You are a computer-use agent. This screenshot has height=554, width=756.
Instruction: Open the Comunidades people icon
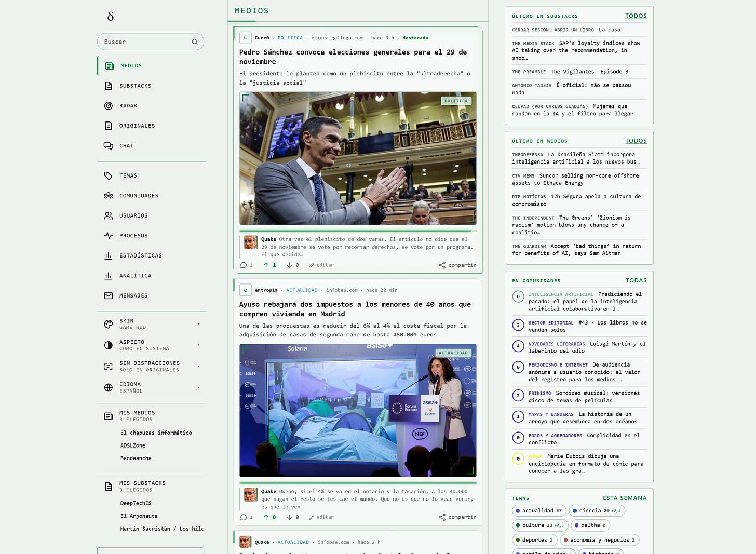109,196
